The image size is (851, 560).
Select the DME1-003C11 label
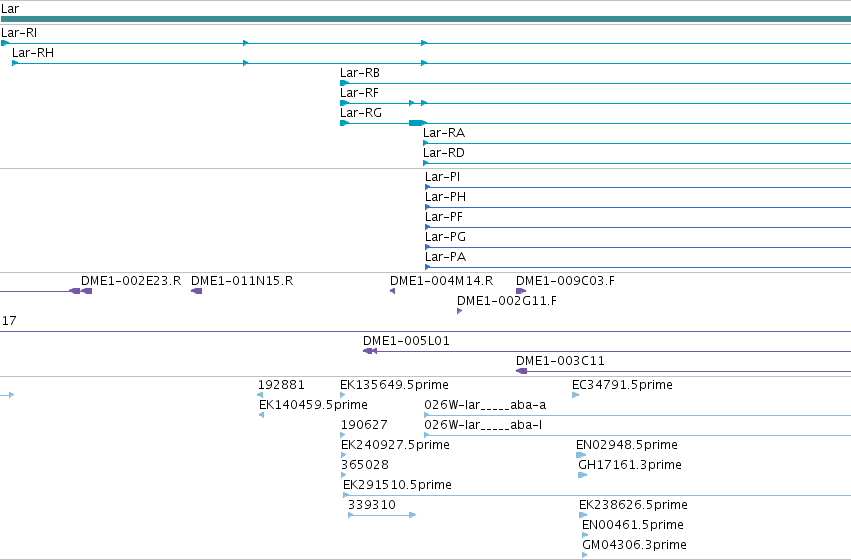click(x=560, y=361)
